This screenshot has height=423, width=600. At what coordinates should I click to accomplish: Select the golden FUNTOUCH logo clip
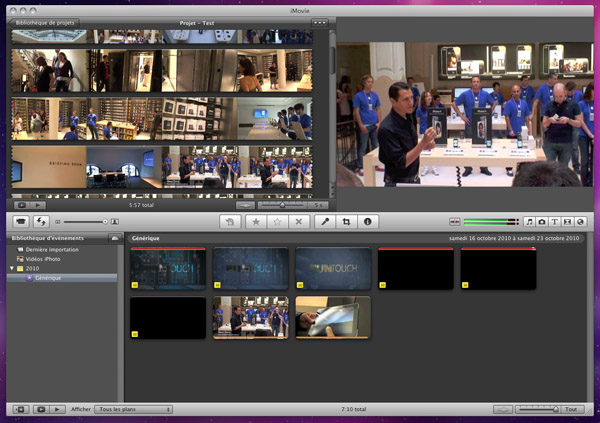(x=333, y=268)
